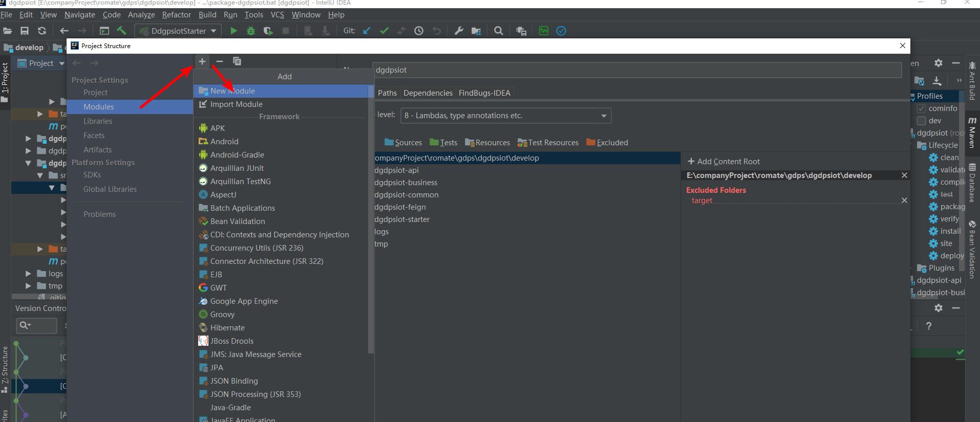Open DdgpsiotStarter run configuration dropdown
980x422 pixels.
click(x=178, y=31)
